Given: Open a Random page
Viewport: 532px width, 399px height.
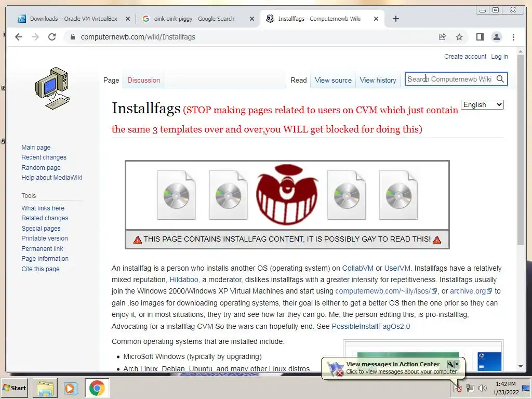Looking at the screenshot, I should pos(41,168).
